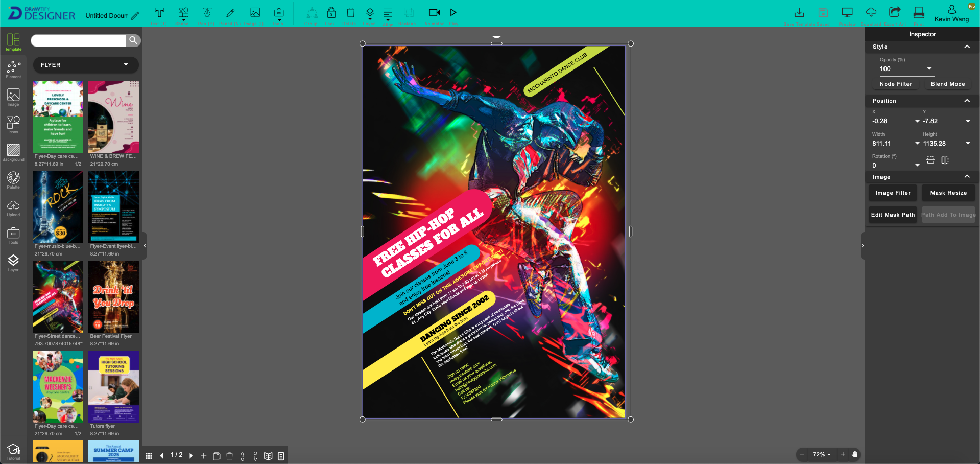980x464 pixels.
Task: Zoom out with the minus button
Action: [x=802, y=454]
